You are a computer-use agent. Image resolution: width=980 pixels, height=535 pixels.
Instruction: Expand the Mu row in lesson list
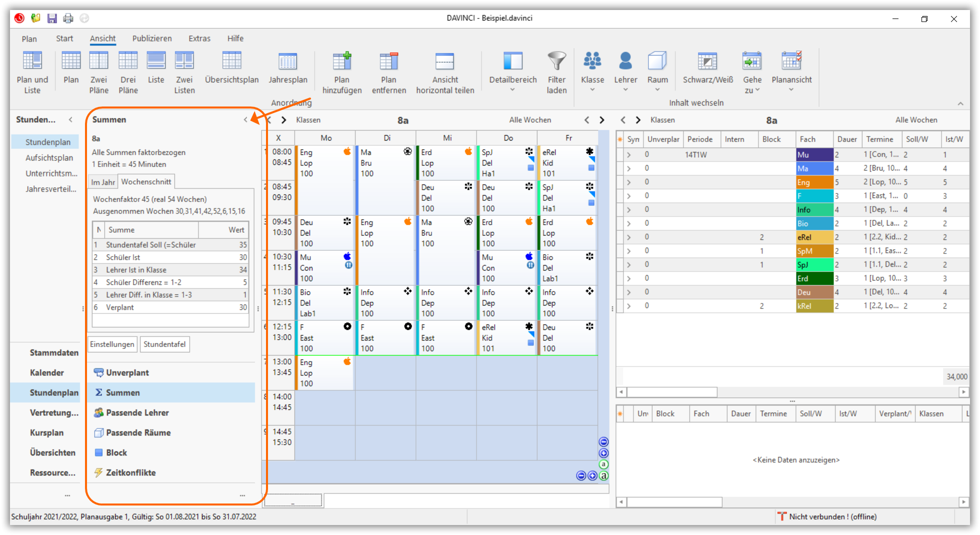click(x=629, y=155)
